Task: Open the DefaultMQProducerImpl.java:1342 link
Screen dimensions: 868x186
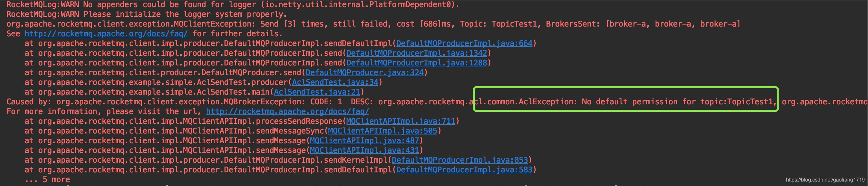Action: tap(417, 53)
